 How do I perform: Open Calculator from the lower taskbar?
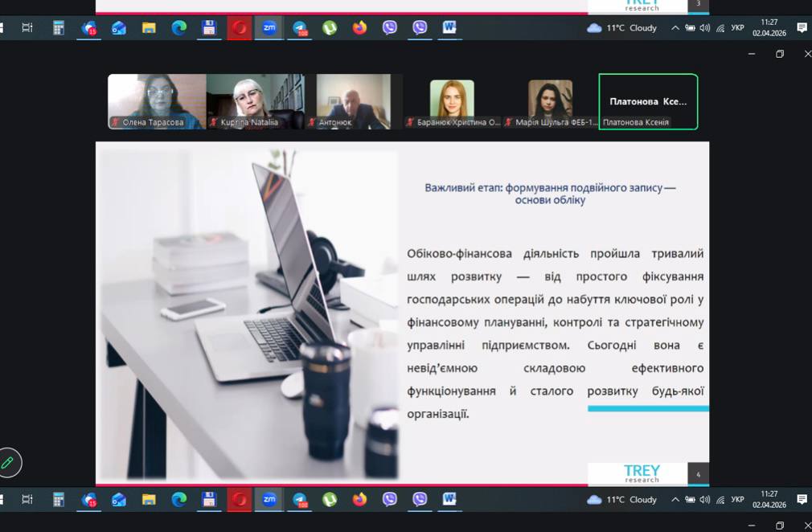[59, 499]
